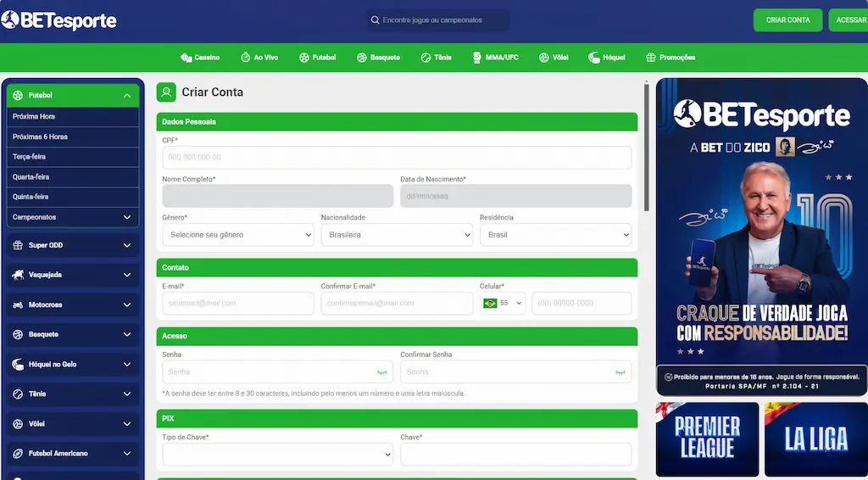Expand the Super ODD section chevron

127,245
